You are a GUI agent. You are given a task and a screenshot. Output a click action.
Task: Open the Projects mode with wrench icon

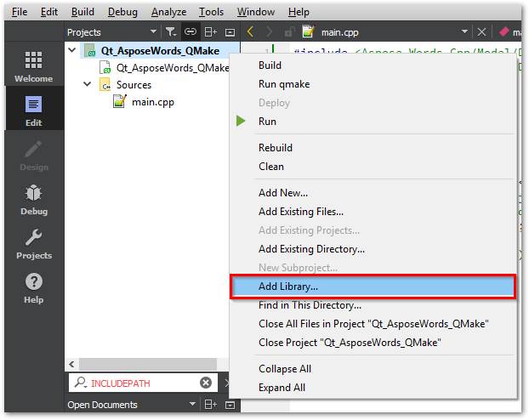pyautogui.click(x=33, y=243)
